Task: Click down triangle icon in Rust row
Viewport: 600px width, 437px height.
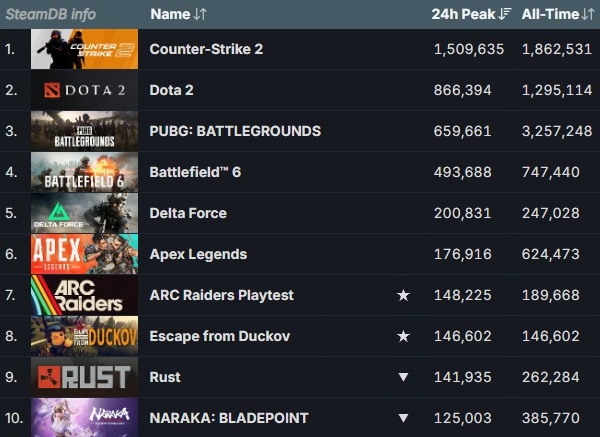Action: coord(404,377)
